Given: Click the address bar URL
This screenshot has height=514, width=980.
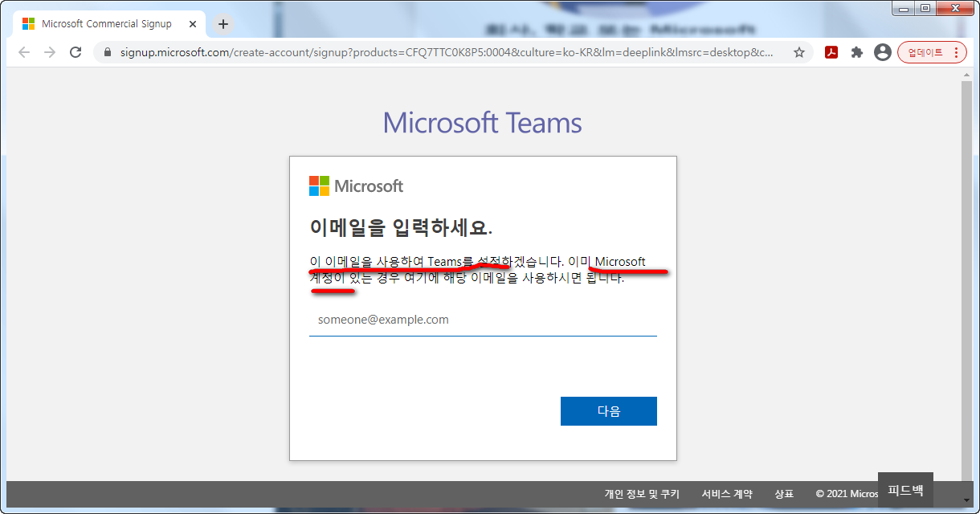Looking at the screenshot, I should click(x=447, y=52).
